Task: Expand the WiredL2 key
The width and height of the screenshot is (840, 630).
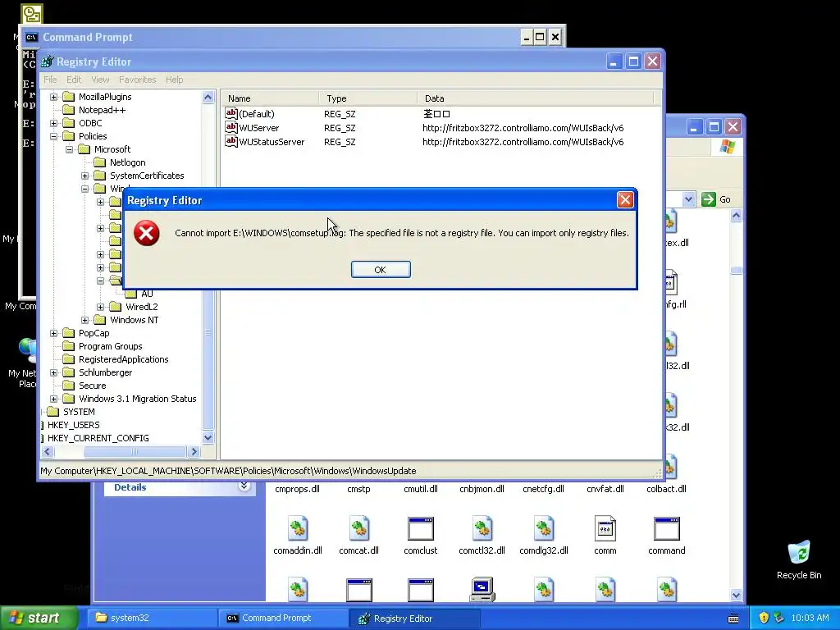Action: [x=100, y=307]
